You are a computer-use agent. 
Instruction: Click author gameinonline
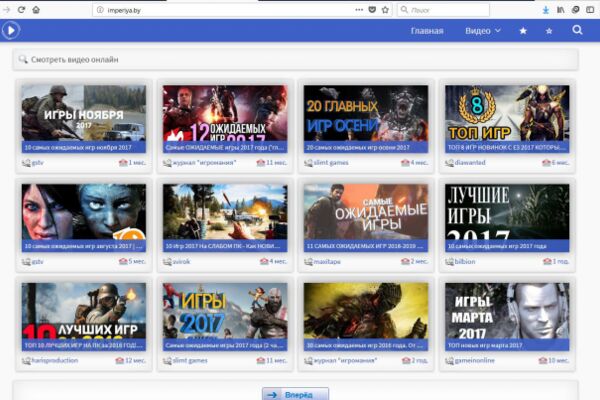474,361
